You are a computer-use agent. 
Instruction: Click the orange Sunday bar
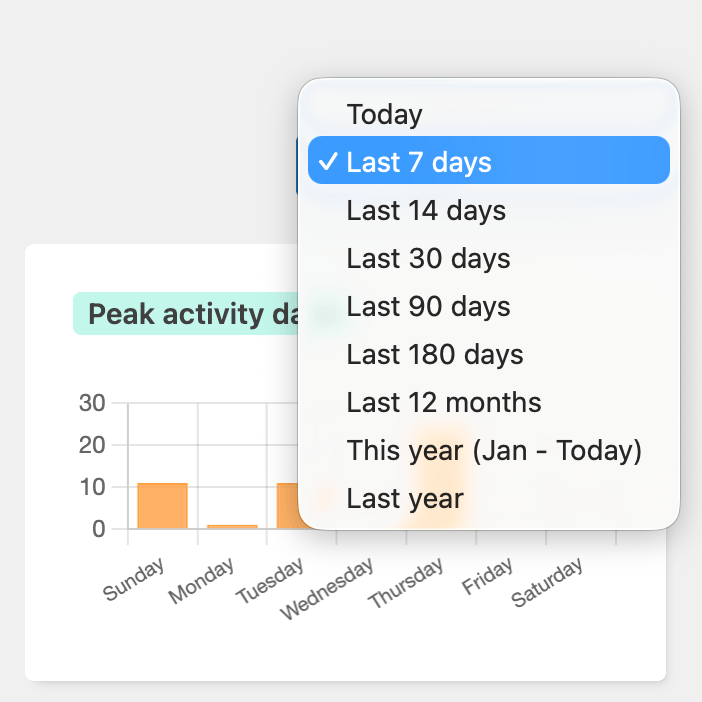162,506
